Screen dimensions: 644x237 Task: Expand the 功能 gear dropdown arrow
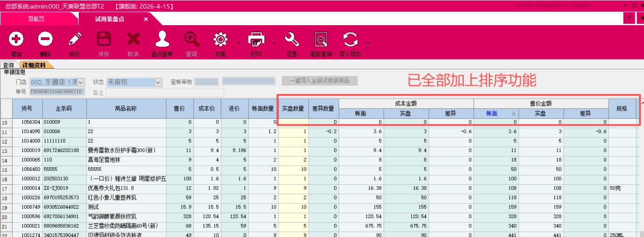[x=239, y=43]
